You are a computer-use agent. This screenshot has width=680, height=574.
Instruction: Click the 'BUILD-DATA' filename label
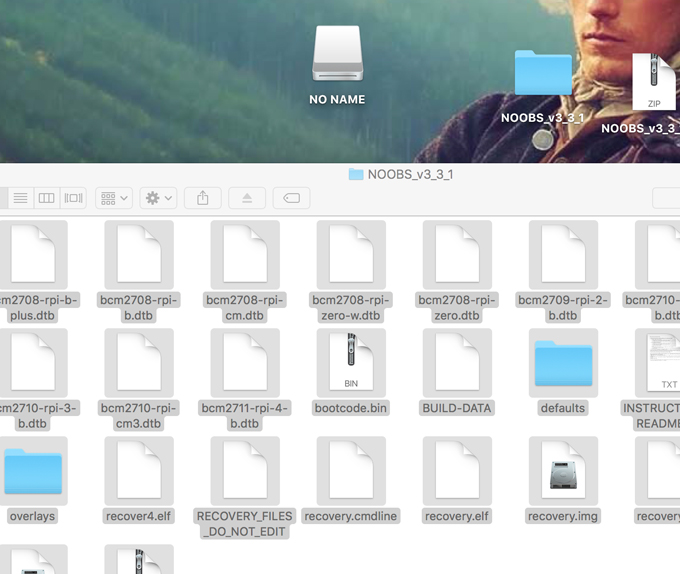pyautogui.click(x=457, y=408)
